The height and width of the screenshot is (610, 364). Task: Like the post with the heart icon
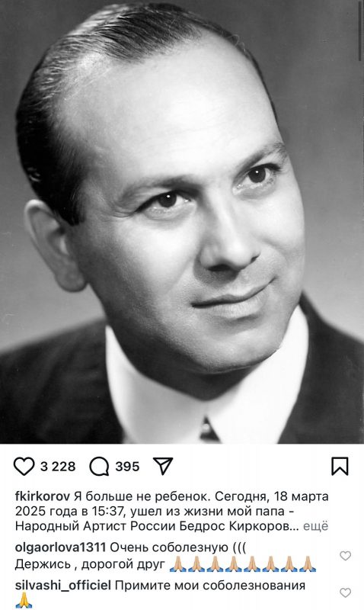[x=24, y=466]
